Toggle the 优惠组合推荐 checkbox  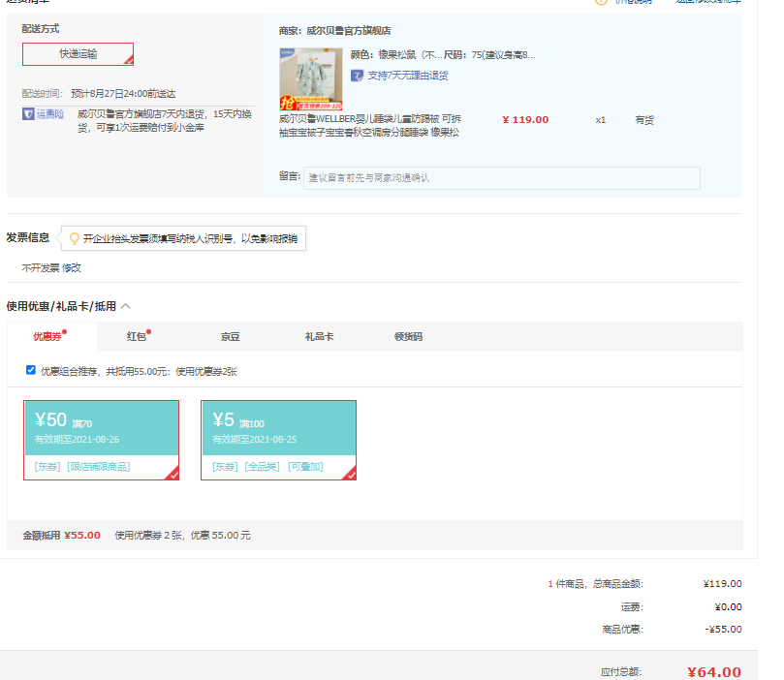coord(30,370)
